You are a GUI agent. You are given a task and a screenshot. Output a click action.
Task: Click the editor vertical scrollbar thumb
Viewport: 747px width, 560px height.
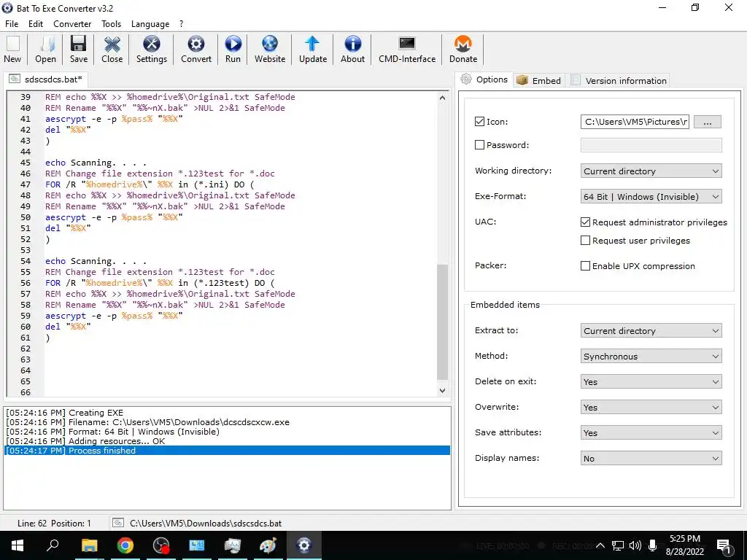coord(443,322)
